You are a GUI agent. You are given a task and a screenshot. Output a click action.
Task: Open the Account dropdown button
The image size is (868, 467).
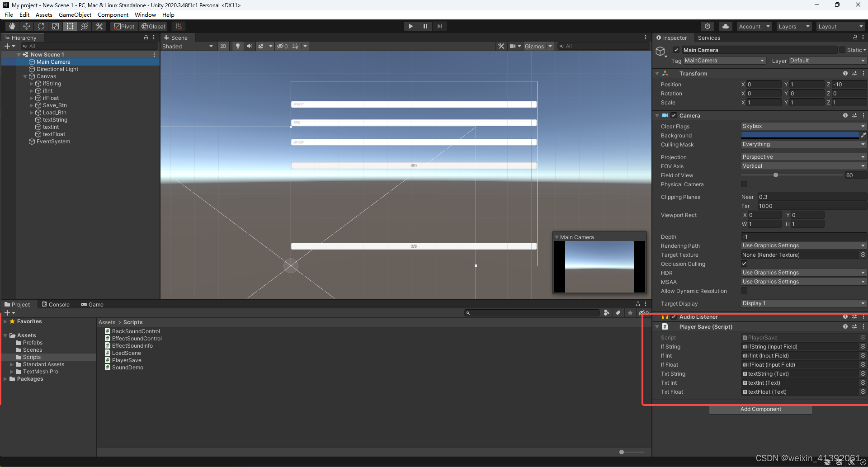click(753, 26)
